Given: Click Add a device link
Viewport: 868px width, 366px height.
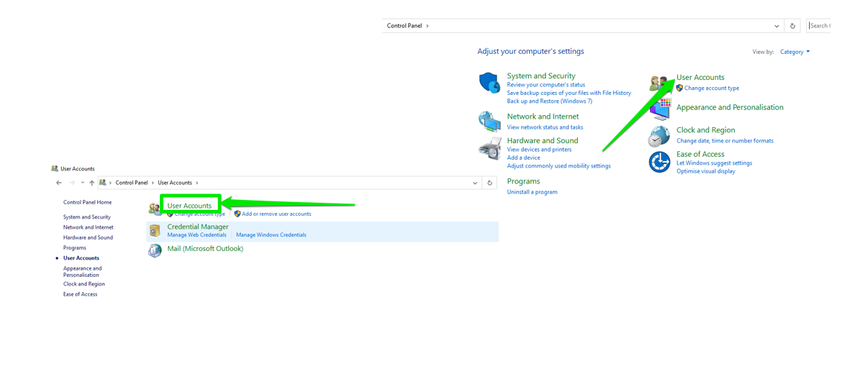Looking at the screenshot, I should click(523, 157).
